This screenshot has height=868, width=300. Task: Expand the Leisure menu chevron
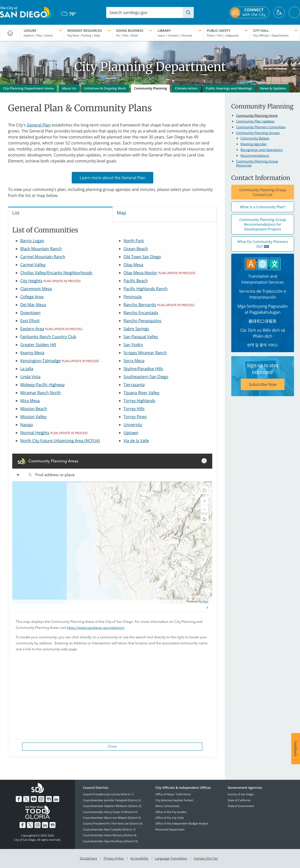click(x=60, y=30)
